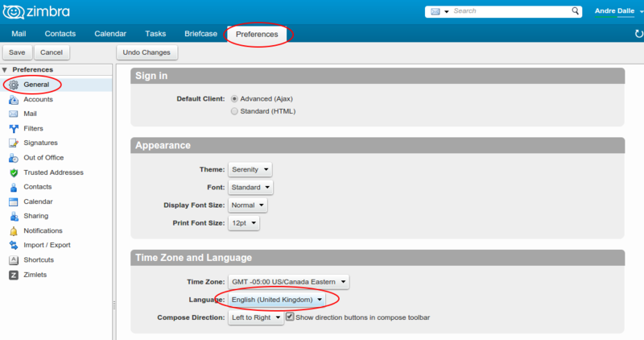This screenshot has height=340, width=644.
Task: Open the Display Font Size dropdown
Action: (x=248, y=205)
